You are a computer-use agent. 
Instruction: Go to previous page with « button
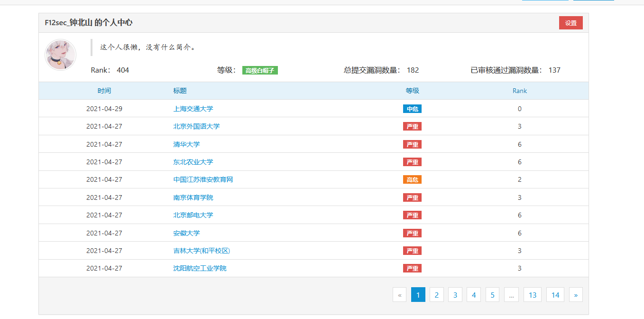(x=400, y=295)
